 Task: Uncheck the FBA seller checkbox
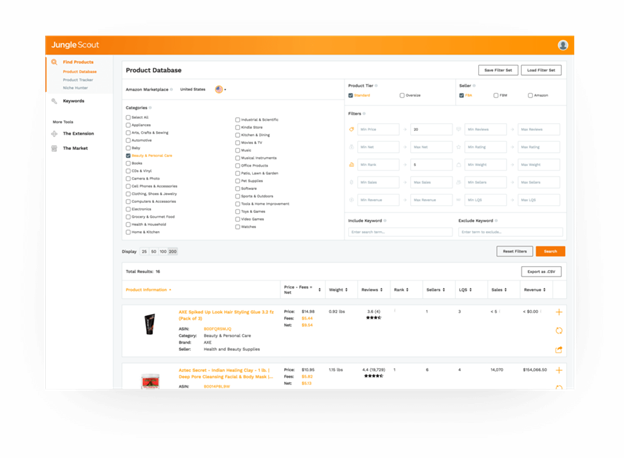pos(462,95)
